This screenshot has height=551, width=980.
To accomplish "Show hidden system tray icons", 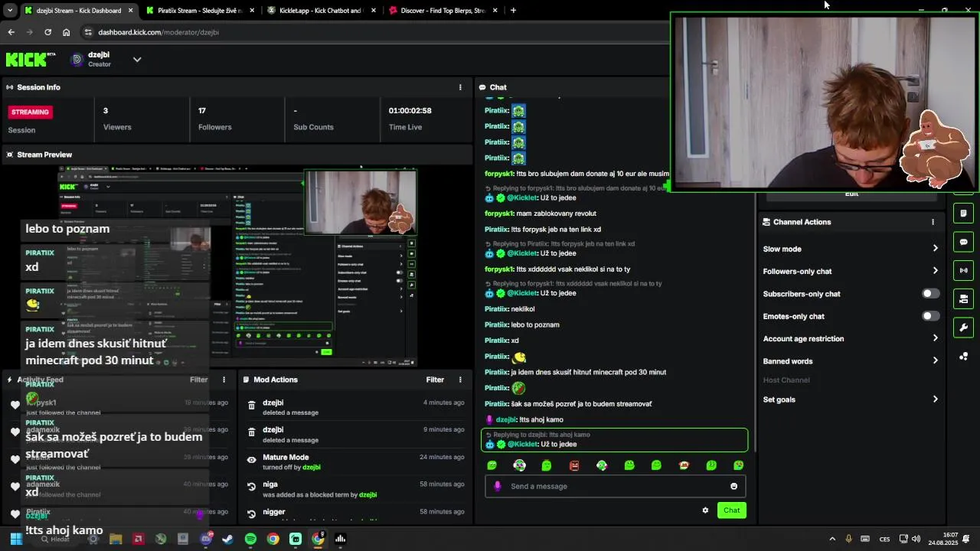I will click(x=832, y=539).
